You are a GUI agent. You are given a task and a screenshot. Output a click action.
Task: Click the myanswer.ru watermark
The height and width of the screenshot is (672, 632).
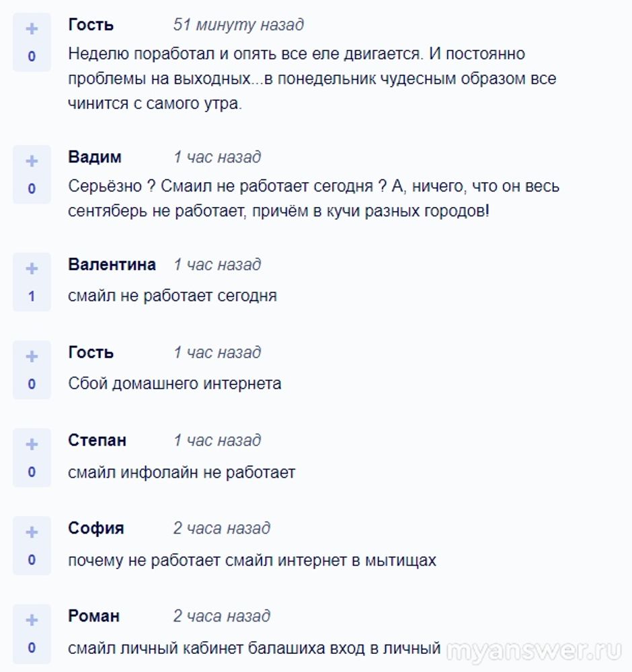click(535, 650)
